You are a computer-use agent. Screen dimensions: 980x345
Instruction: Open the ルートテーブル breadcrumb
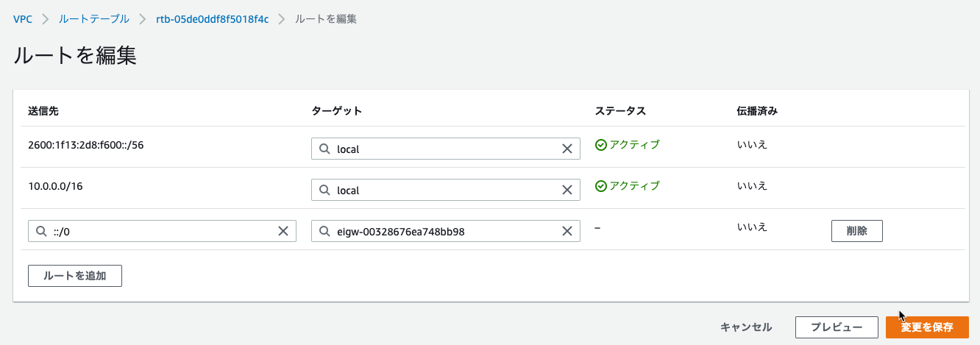click(x=94, y=19)
